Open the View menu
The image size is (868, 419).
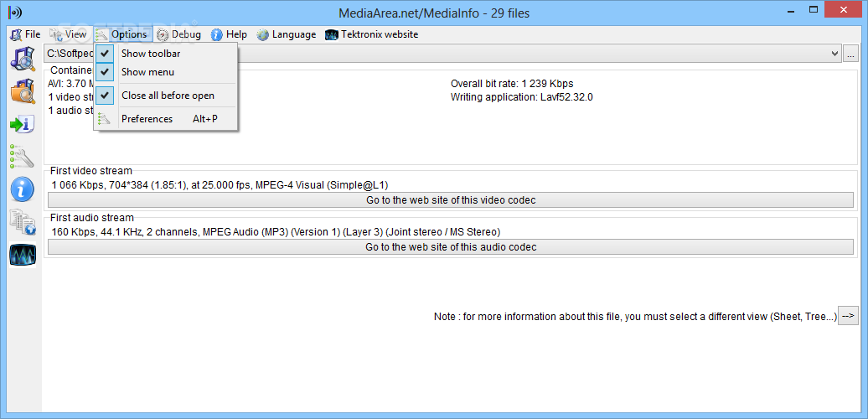click(68, 34)
